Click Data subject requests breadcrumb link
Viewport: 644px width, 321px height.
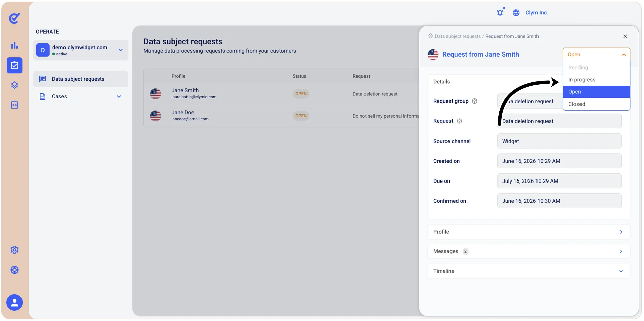click(458, 36)
